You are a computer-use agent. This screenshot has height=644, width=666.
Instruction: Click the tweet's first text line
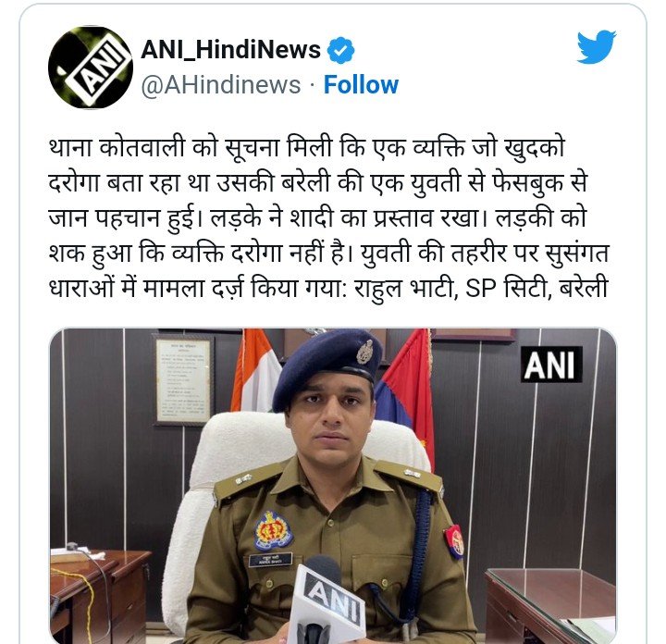pos(306,148)
